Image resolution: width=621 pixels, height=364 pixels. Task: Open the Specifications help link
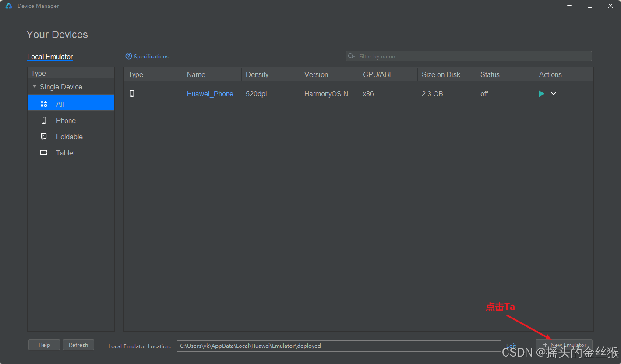[151, 56]
